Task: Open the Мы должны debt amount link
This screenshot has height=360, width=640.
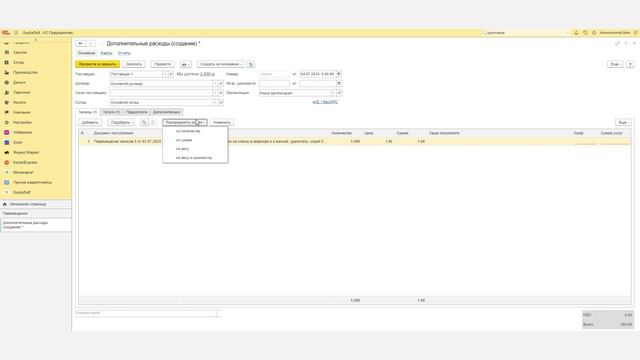Action: (207, 74)
